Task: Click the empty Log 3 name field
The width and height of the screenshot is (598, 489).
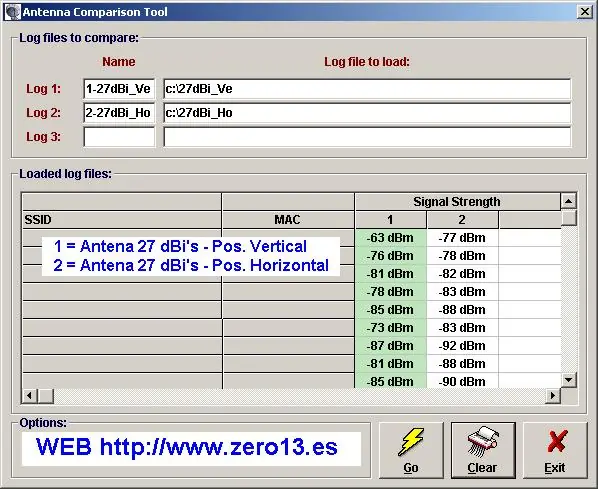Action: point(119,137)
